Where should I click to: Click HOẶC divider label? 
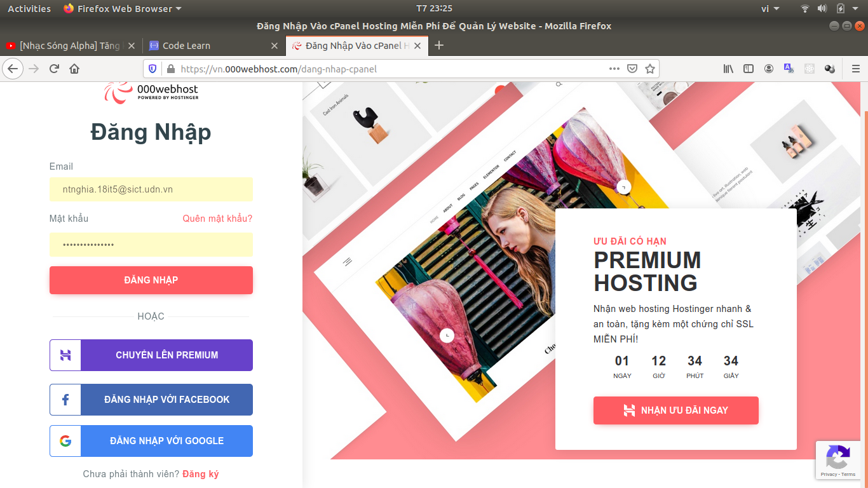(x=151, y=316)
